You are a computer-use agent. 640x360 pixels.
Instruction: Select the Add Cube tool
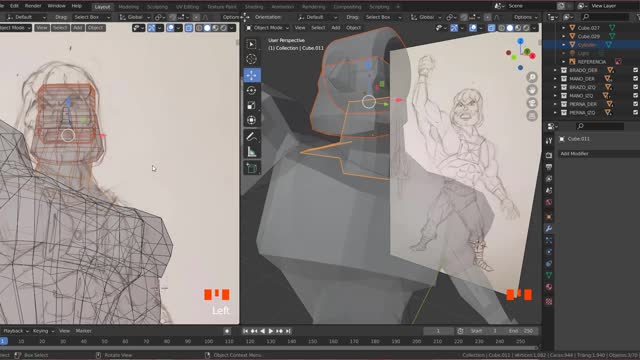(x=251, y=168)
